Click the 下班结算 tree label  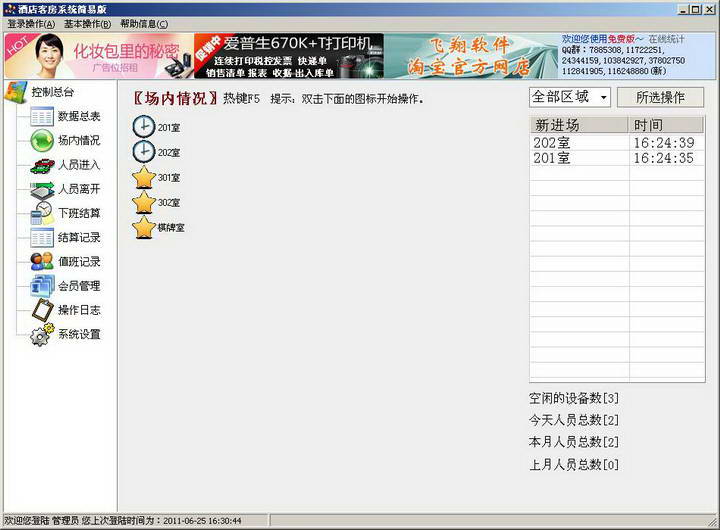pyautogui.click(x=79, y=213)
